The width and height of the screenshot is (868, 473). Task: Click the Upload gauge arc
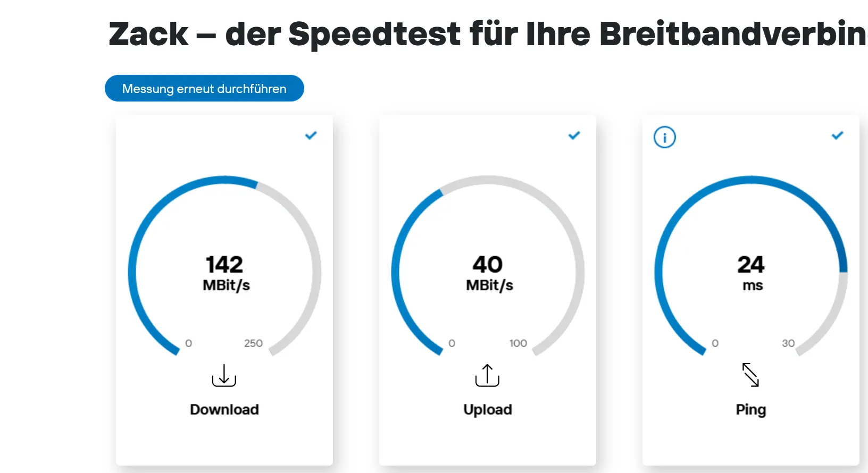click(396, 271)
